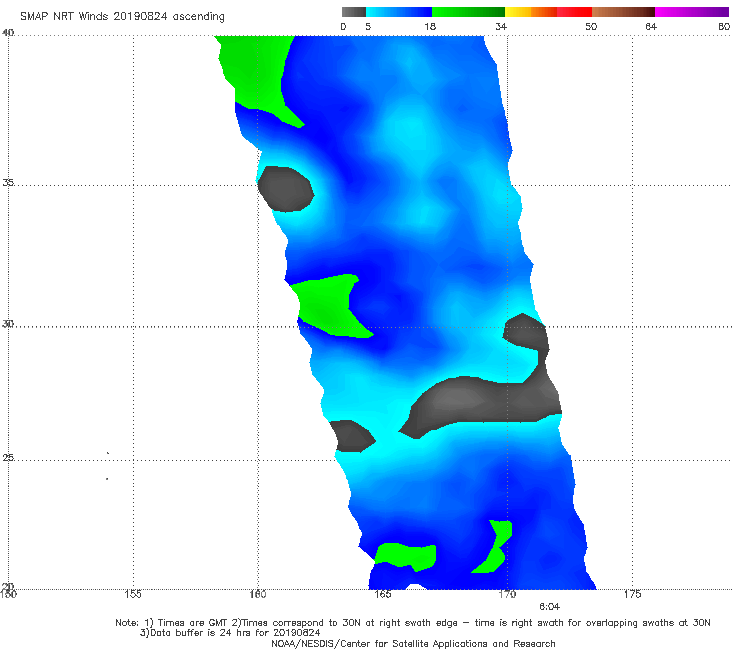Click the colorbar label 18
The width and height of the screenshot is (740, 650).
pos(430,27)
